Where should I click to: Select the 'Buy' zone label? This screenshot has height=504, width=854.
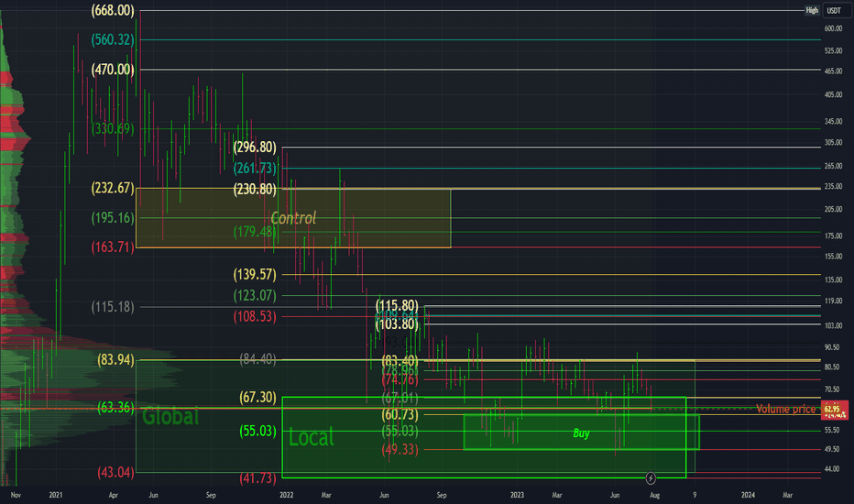[x=581, y=433]
